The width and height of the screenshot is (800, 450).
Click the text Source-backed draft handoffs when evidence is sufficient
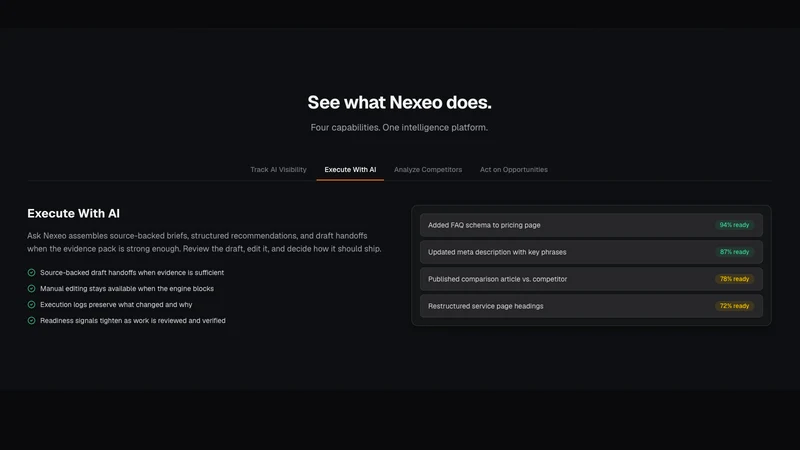tap(132, 272)
